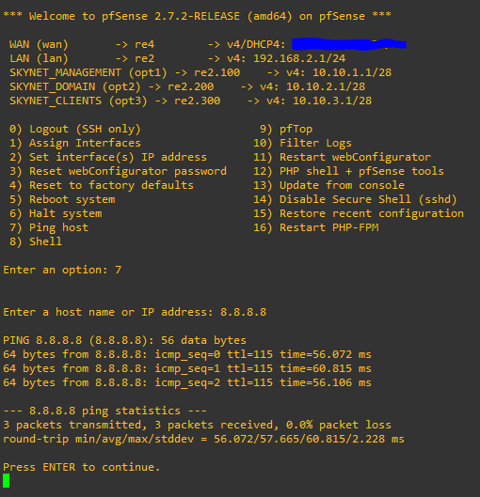
Task: Click the green terminal cursor block
Action: click(x=6, y=481)
